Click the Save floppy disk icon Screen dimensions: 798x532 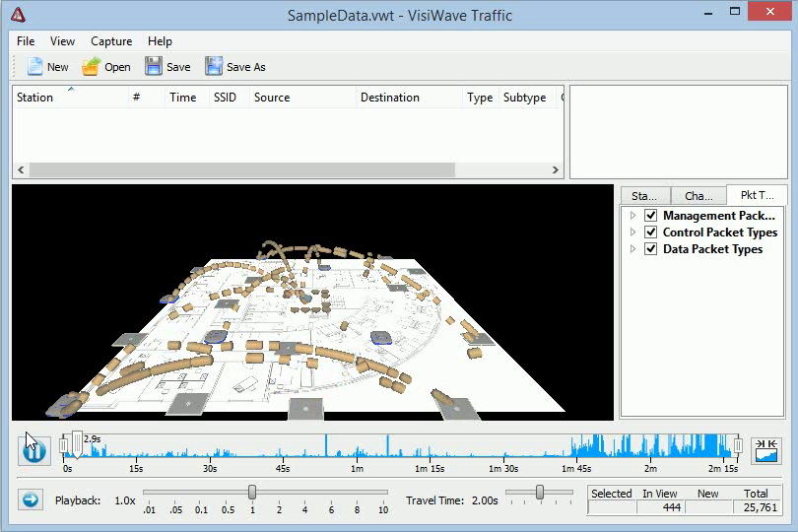pyautogui.click(x=153, y=67)
